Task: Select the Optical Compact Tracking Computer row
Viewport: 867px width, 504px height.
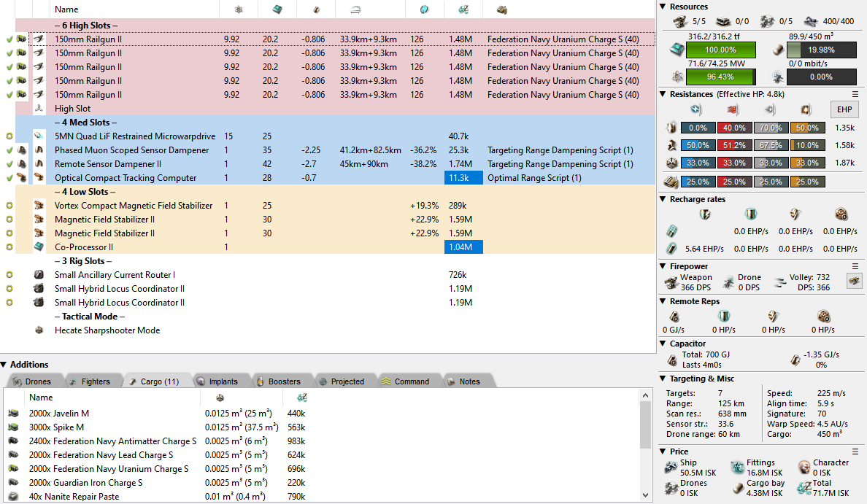Action: click(126, 178)
